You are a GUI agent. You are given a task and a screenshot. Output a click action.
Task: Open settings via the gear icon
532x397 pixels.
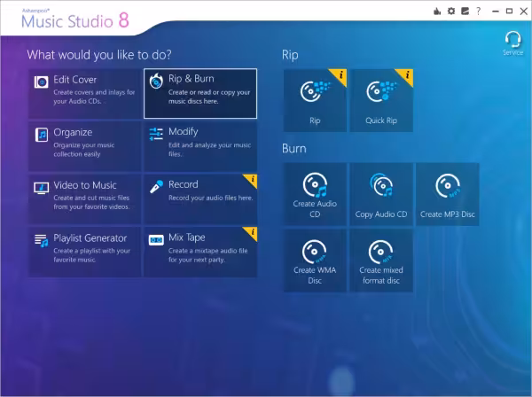[x=451, y=12]
